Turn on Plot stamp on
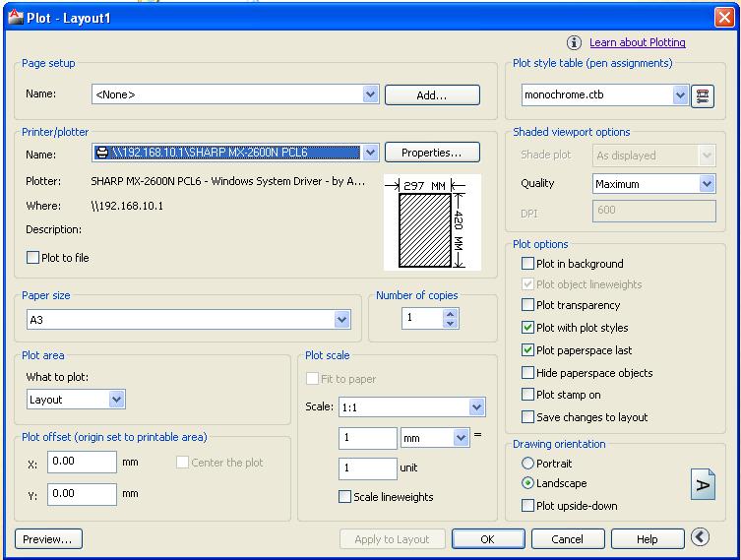 [527, 394]
